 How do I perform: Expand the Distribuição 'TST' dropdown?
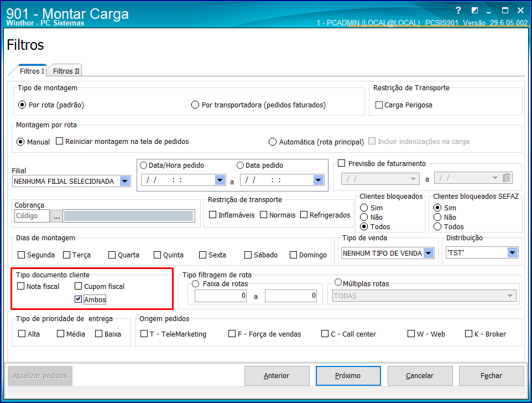[x=512, y=252]
